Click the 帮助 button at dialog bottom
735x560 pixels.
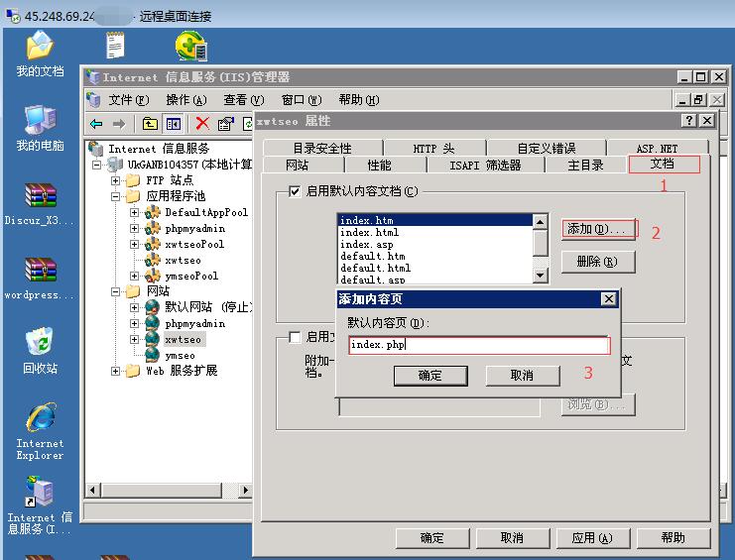674,538
